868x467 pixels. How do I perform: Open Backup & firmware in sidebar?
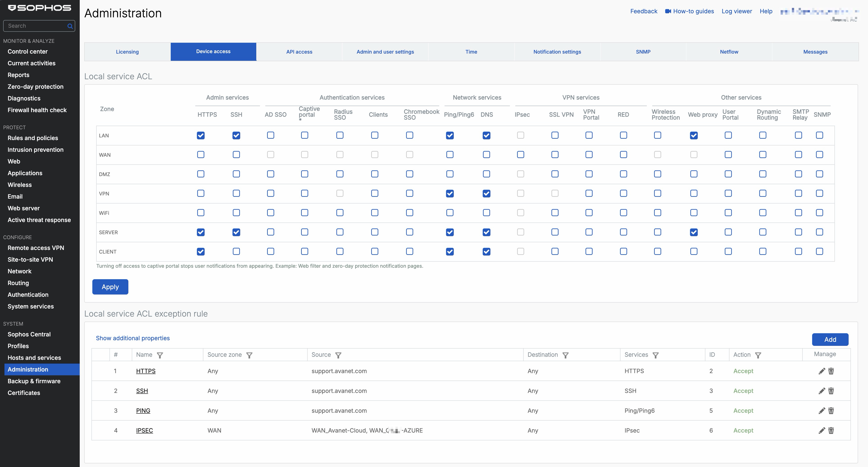[x=34, y=381]
